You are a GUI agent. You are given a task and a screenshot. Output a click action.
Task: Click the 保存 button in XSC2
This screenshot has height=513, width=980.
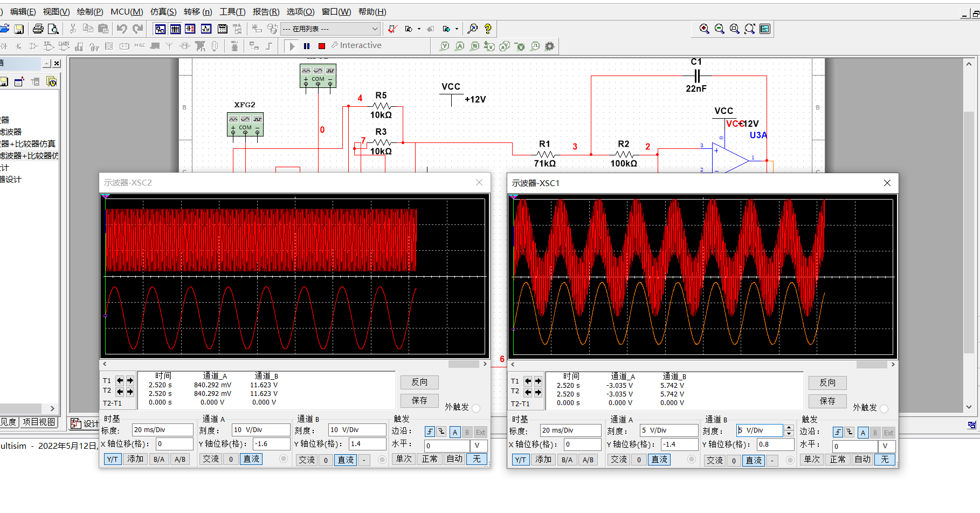419,400
